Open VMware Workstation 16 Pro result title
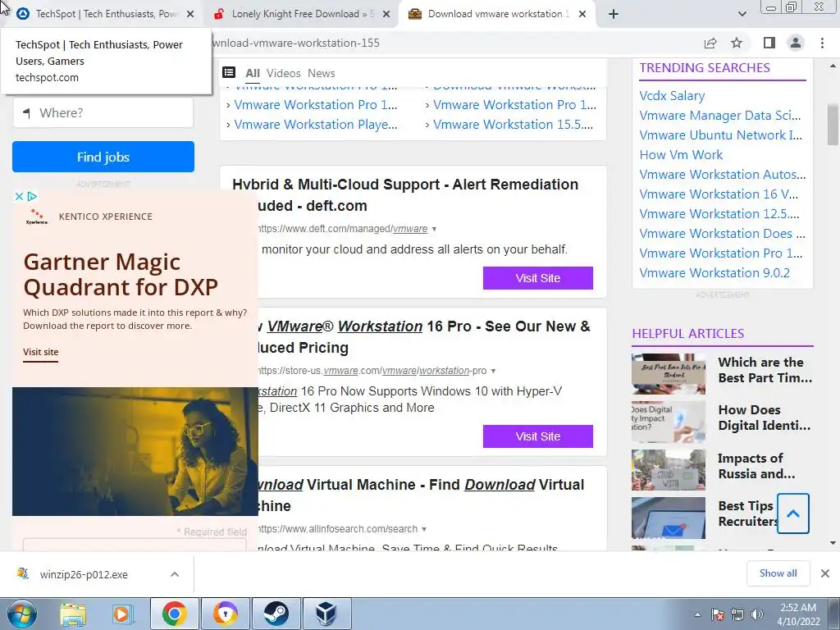840x630 pixels. pyautogui.click(x=423, y=337)
